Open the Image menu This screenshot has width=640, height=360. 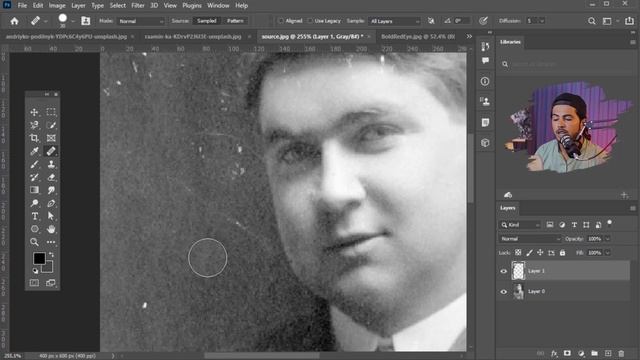(57, 6)
